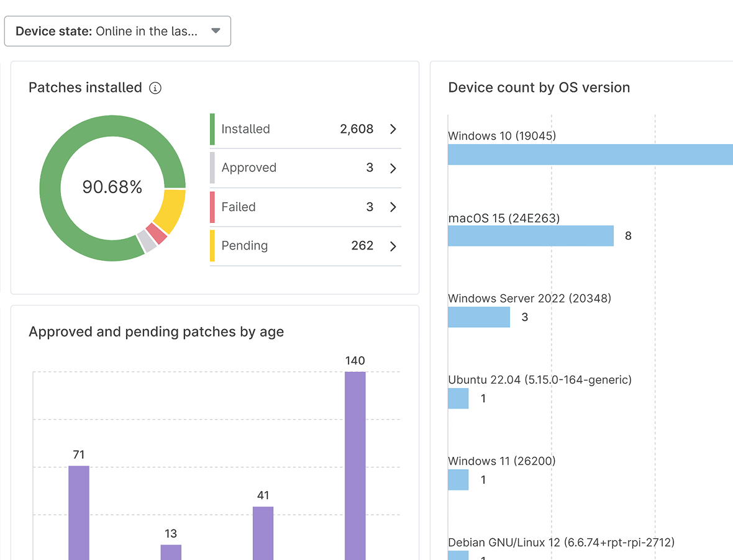The height and width of the screenshot is (560, 733).
Task: Click the yellow legend bar beside Pending
Action: [212, 246]
